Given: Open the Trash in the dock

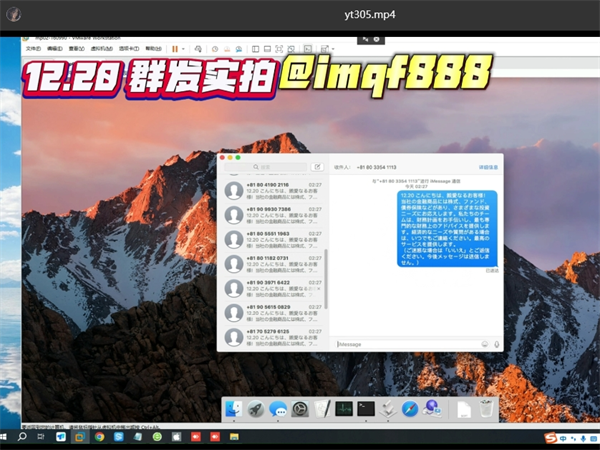Looking at the screenshot, I should (486, 409).
